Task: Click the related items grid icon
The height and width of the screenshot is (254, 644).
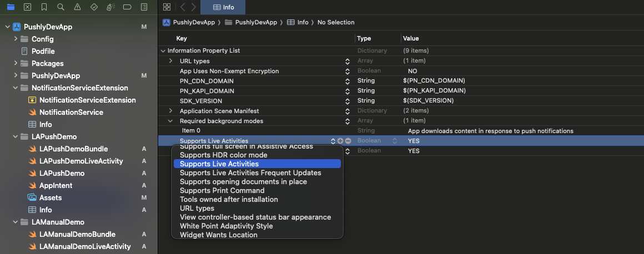Action: click(167, 7)
